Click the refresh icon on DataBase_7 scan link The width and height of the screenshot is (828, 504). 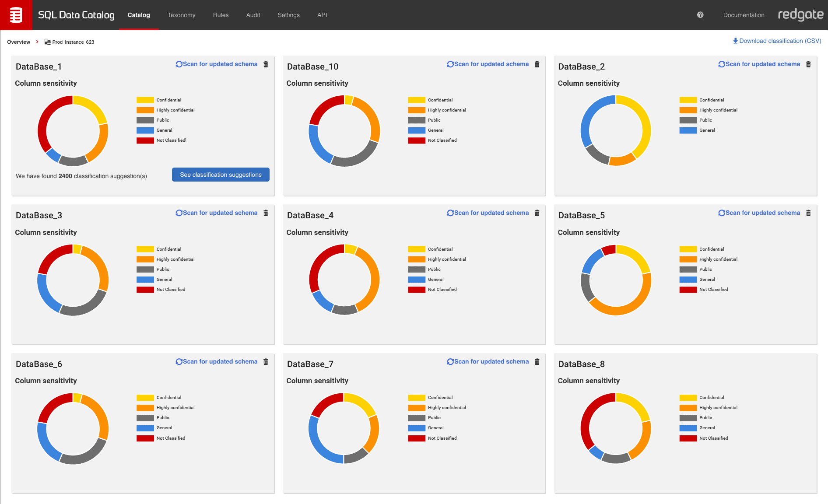tap(450, 362)
